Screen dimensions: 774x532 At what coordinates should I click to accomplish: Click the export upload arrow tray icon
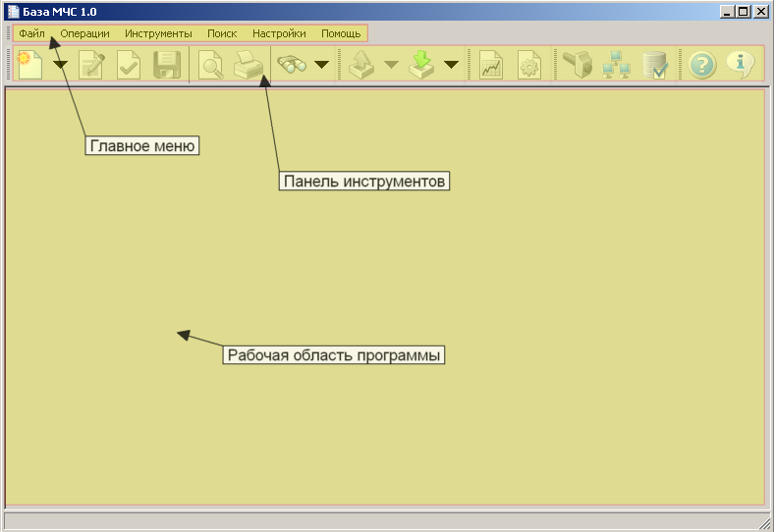(361, 65)
